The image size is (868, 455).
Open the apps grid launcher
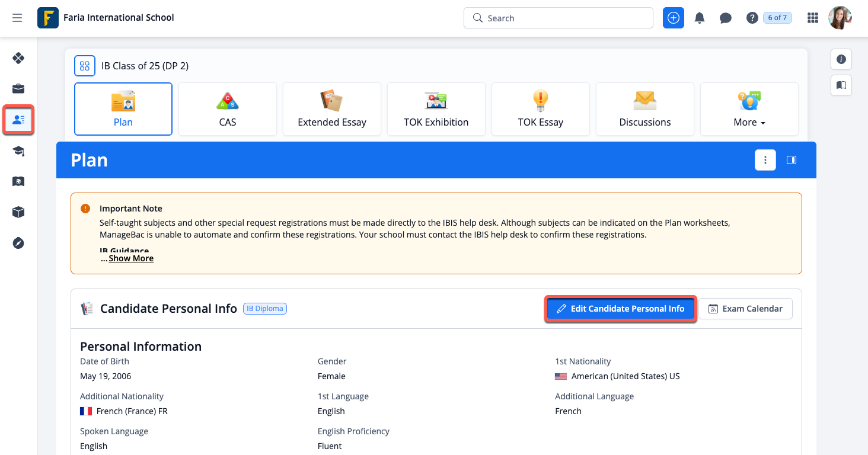pyautogui.click(x=813, y=18)
